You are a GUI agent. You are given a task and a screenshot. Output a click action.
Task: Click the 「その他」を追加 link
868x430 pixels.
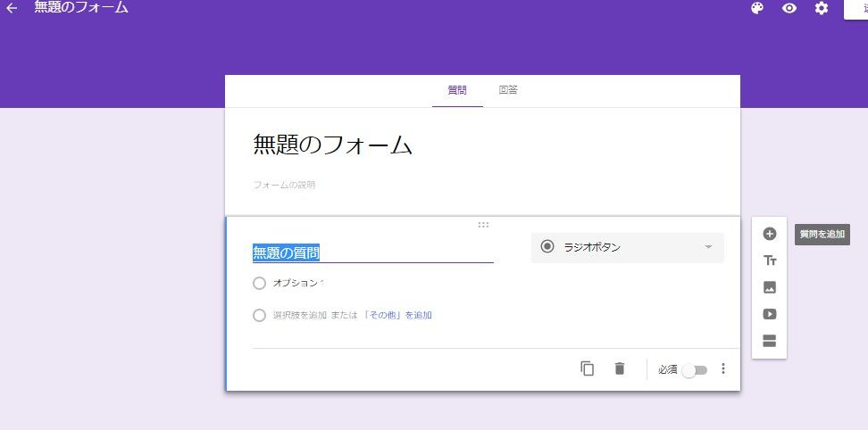(397, 315)
